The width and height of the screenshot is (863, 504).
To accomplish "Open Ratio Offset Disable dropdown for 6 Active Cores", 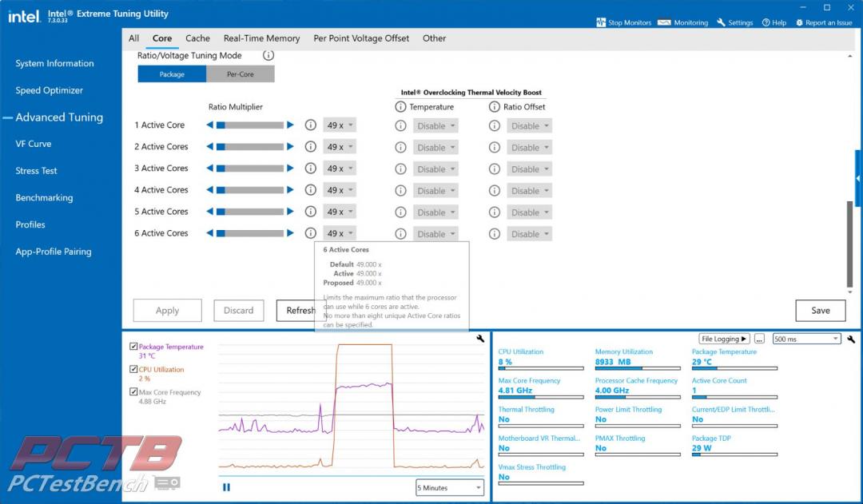I will pyautogui.click(x=530, y=234).
